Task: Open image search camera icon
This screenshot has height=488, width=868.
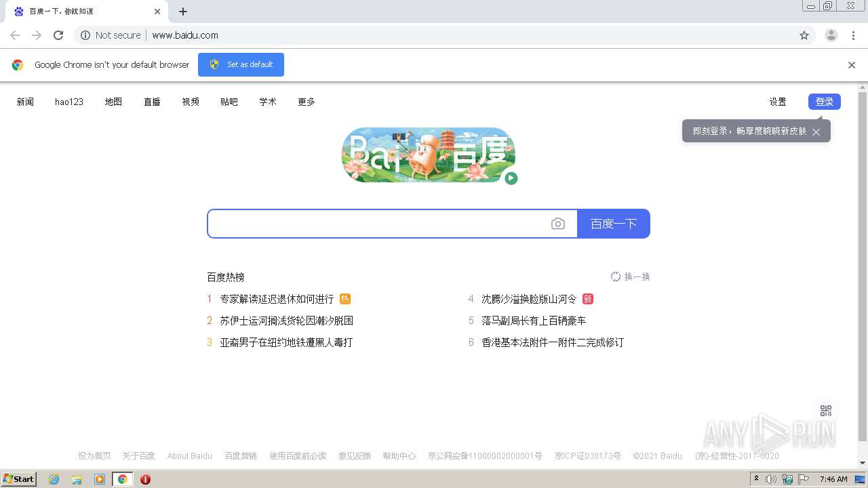Action: 557,224
